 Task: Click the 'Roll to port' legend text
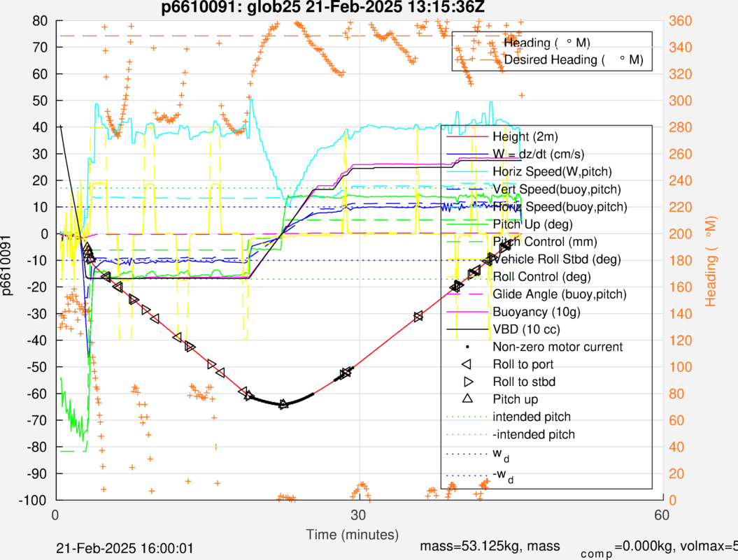(523, 364)
